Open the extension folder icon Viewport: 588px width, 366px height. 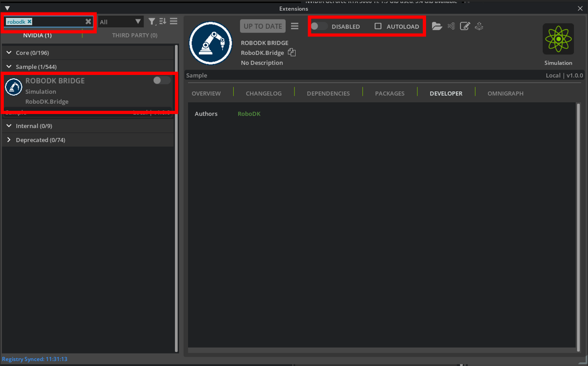coord(437,26)
